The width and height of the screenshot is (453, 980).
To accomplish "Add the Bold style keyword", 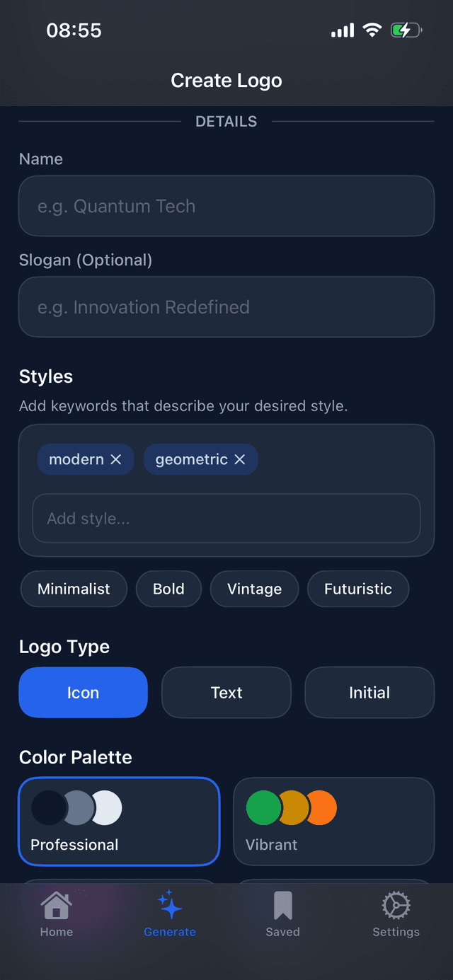I will coord(168,589).
